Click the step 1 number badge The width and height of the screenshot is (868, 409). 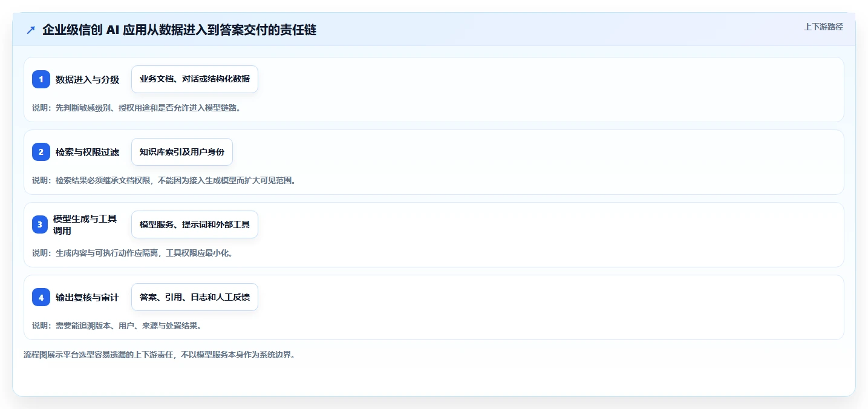pos(41,79)
